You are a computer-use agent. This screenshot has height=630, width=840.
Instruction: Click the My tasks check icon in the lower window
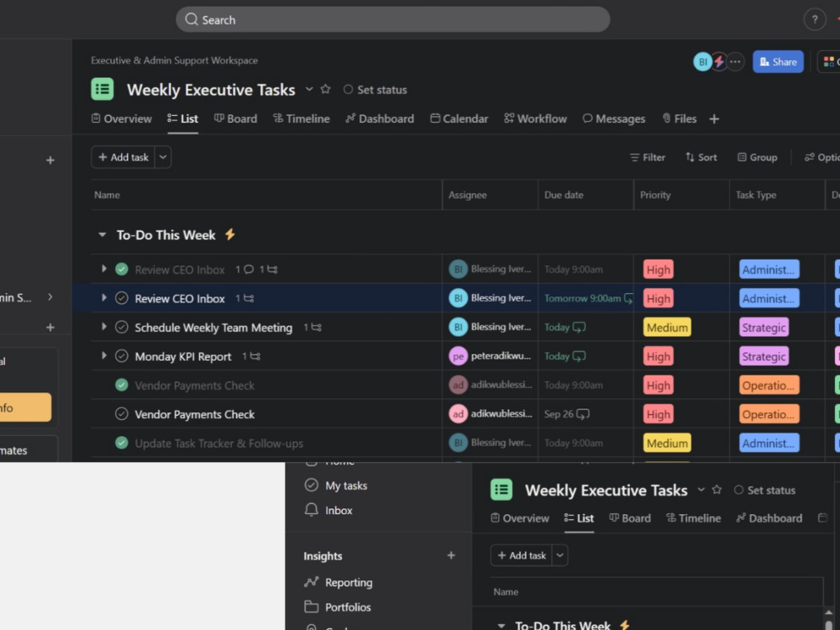click(312, 486)
